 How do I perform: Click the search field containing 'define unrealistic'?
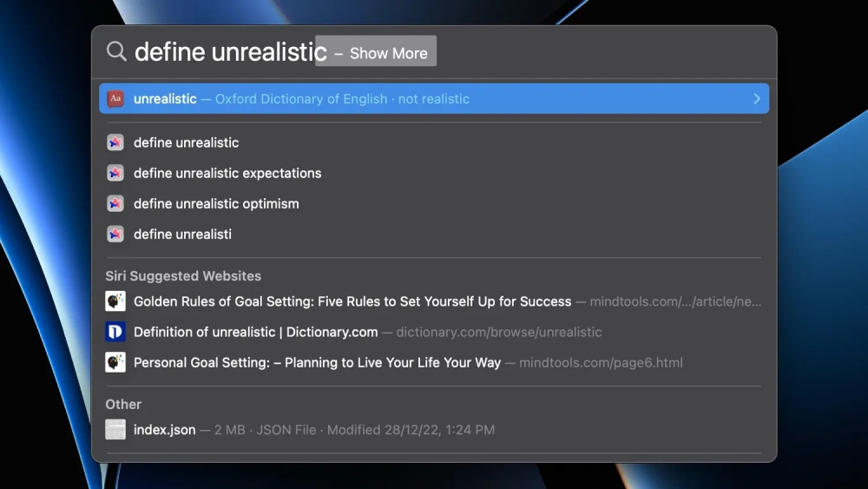pos(230,52)
